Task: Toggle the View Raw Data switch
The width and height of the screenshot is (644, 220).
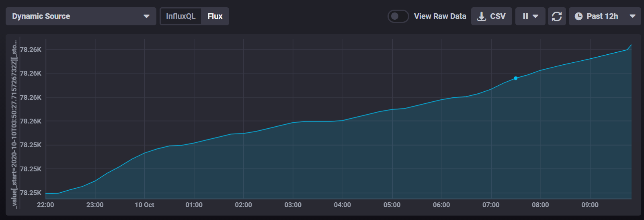Action: coord(398,16)
